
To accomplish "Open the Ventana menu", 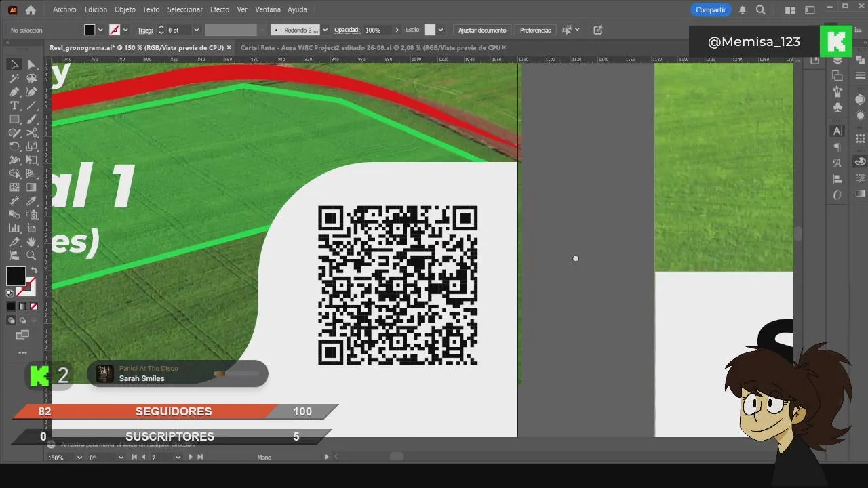I will pyautogui.click(x=267, y=9).
